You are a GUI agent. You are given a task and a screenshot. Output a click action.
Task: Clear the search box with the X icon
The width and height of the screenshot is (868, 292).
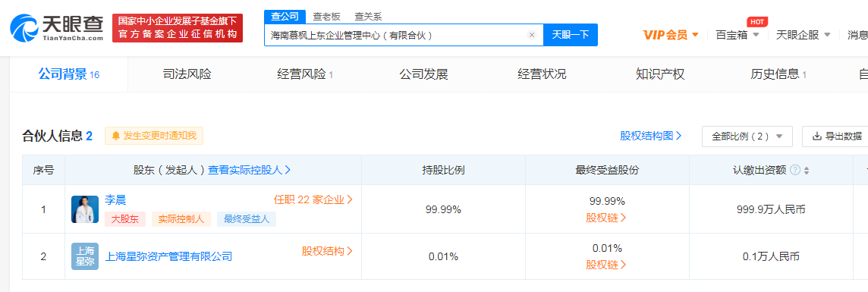point(532,35)
